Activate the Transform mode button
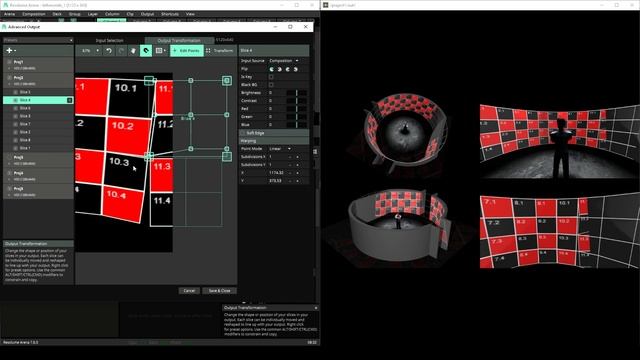Screen dimensions: 640x360 (x=220, y=51)
